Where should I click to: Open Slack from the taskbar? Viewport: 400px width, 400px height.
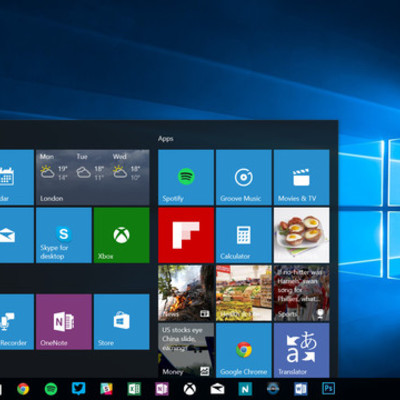pos(106,389)
